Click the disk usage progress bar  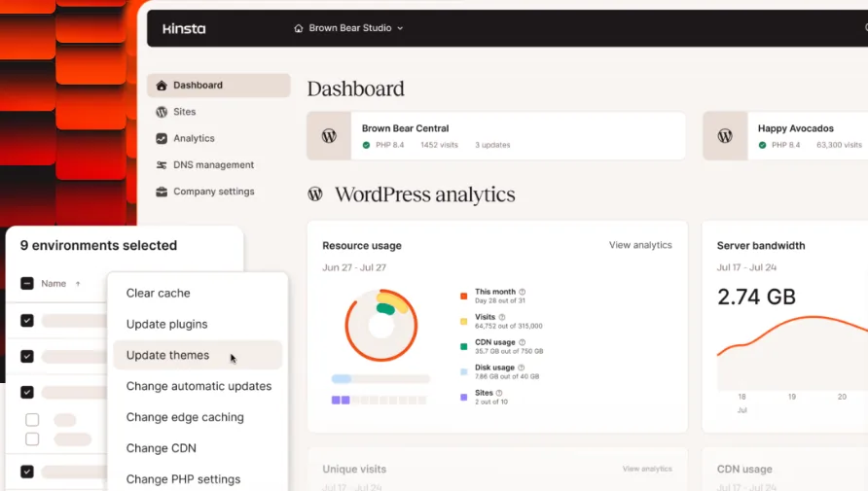[x=380, y=379]
